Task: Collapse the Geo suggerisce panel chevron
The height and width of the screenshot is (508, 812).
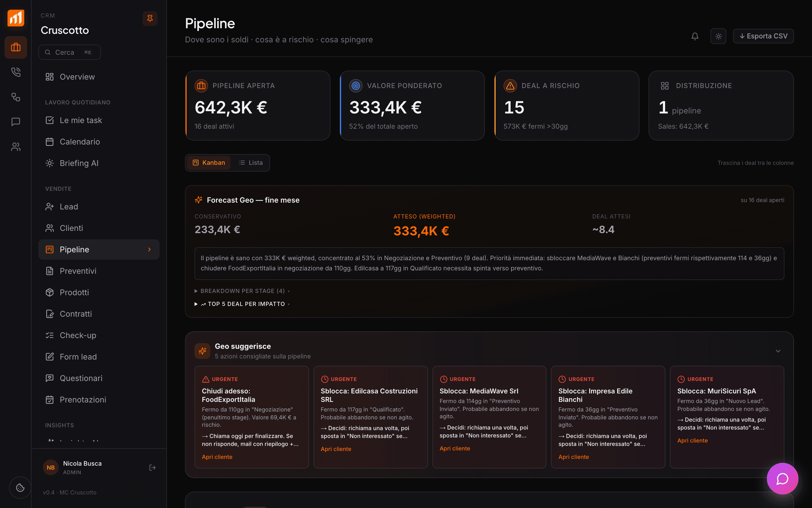Action: (778, 351)
